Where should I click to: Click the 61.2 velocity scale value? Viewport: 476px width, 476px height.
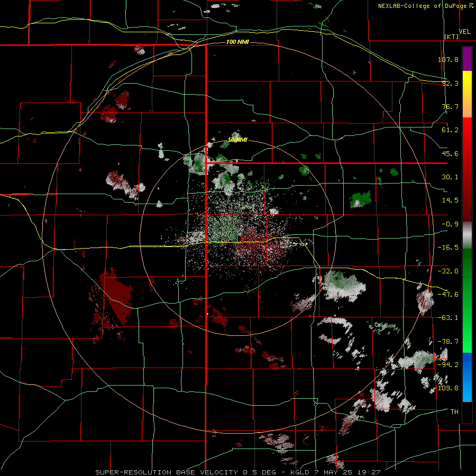click(450, 130)
